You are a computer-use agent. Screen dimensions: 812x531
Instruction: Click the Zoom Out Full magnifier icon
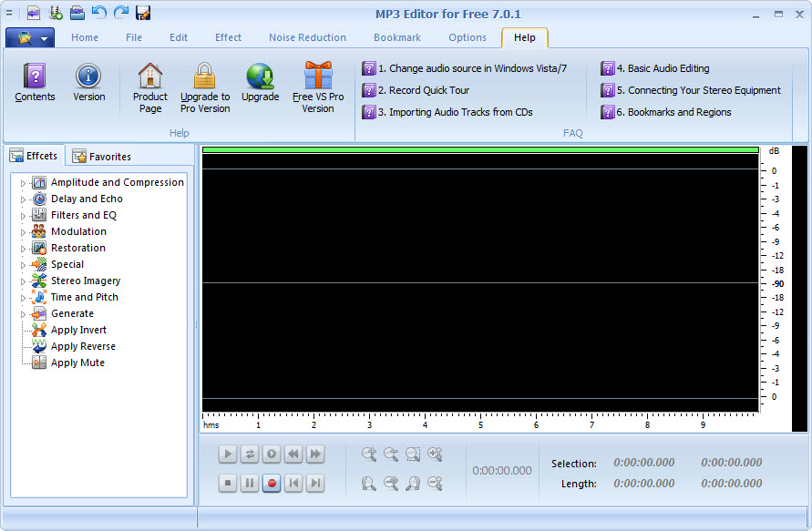click(391, 484)
